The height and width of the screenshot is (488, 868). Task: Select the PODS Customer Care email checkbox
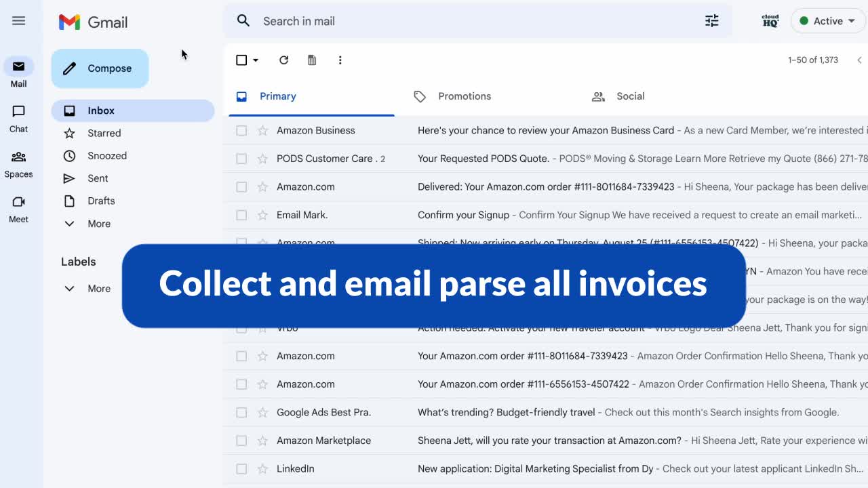241,159
